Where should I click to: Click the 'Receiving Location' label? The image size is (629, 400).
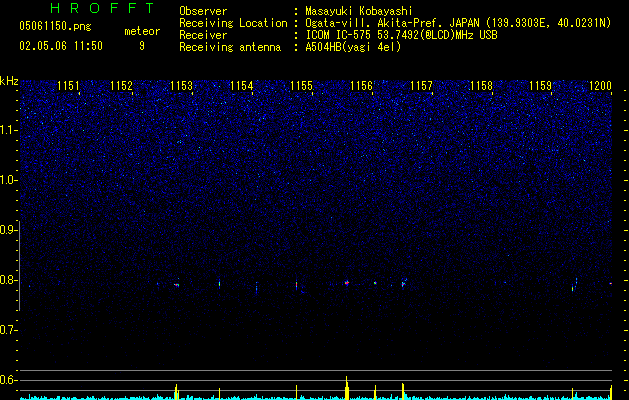pos(233,23)
